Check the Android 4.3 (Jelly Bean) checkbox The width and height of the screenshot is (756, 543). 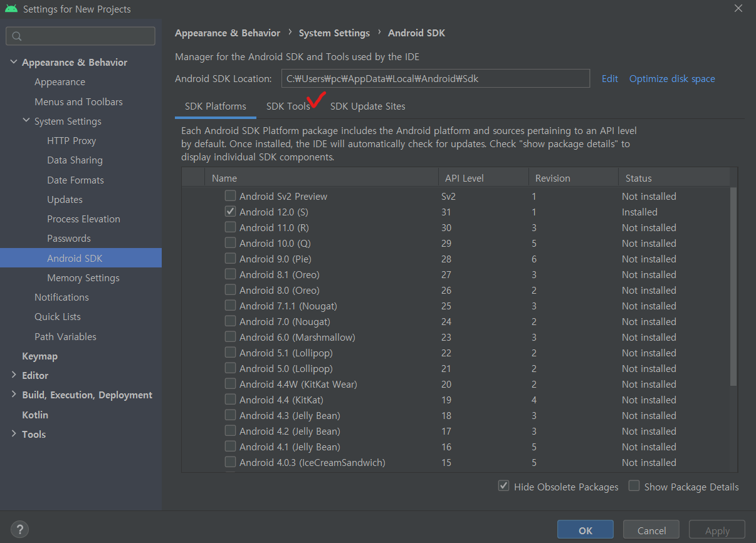pos(231,415)
